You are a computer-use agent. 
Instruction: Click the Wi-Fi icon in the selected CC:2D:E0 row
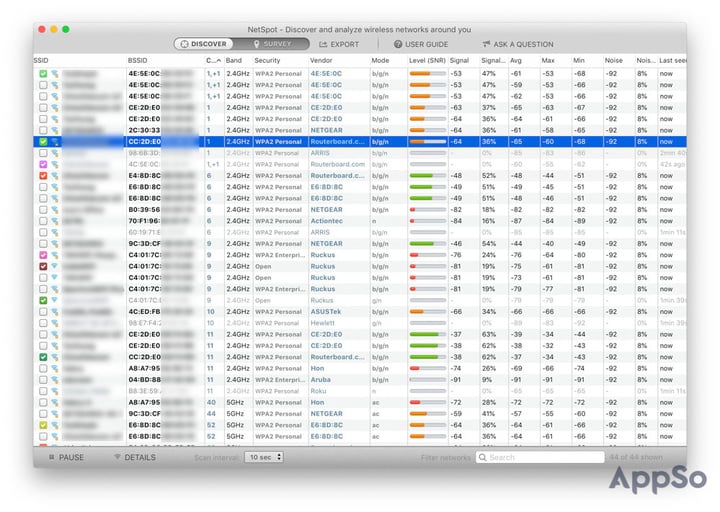(55, 142)
